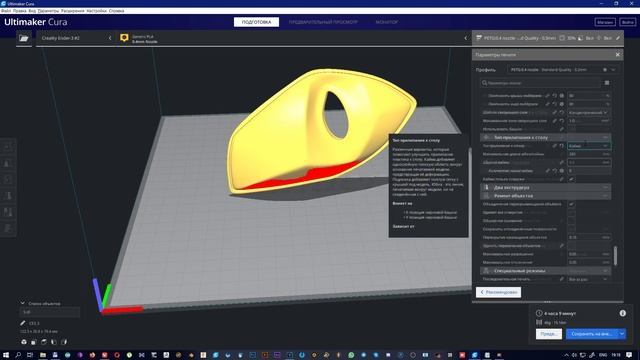Click the brim width value field
This screenshot has width=640, height=360.
pos(589,162)
